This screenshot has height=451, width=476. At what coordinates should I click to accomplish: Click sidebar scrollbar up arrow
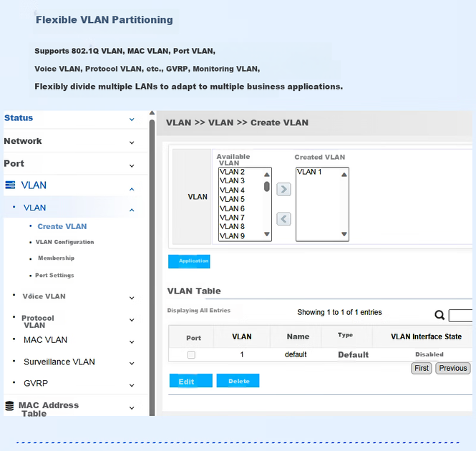(x=152, y=113)
